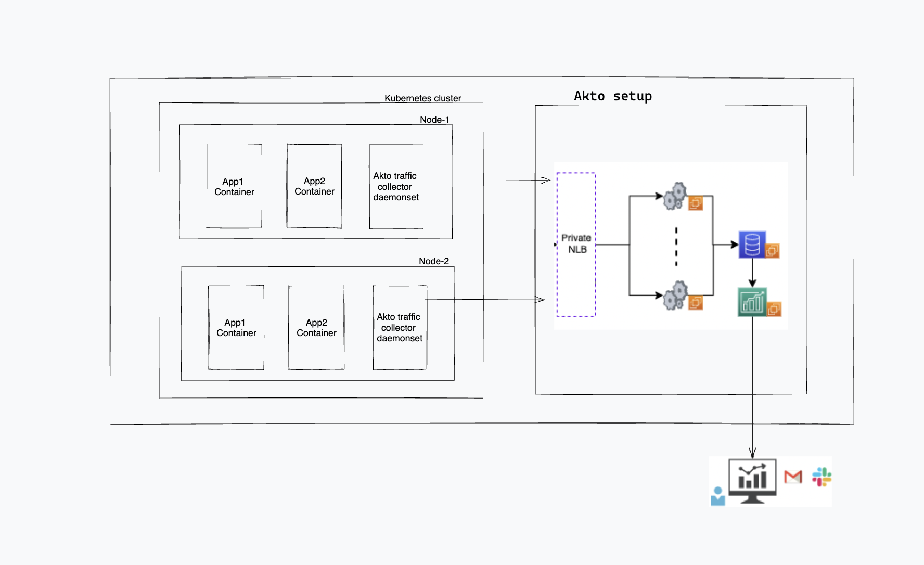Select the Kubernetes cluster label
Image resolution: width=924 pixels, height=565 pixels.
pos(423,97)
